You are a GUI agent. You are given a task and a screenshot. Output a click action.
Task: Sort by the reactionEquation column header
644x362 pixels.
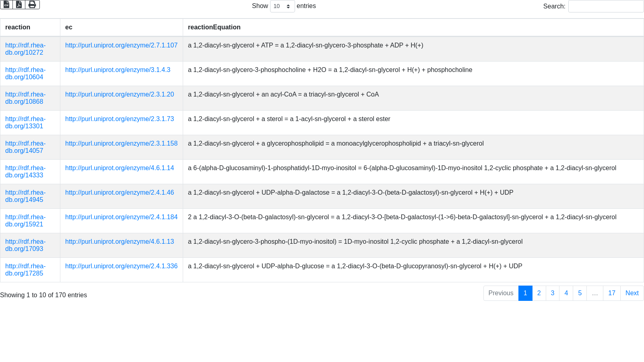click(214, 27)
